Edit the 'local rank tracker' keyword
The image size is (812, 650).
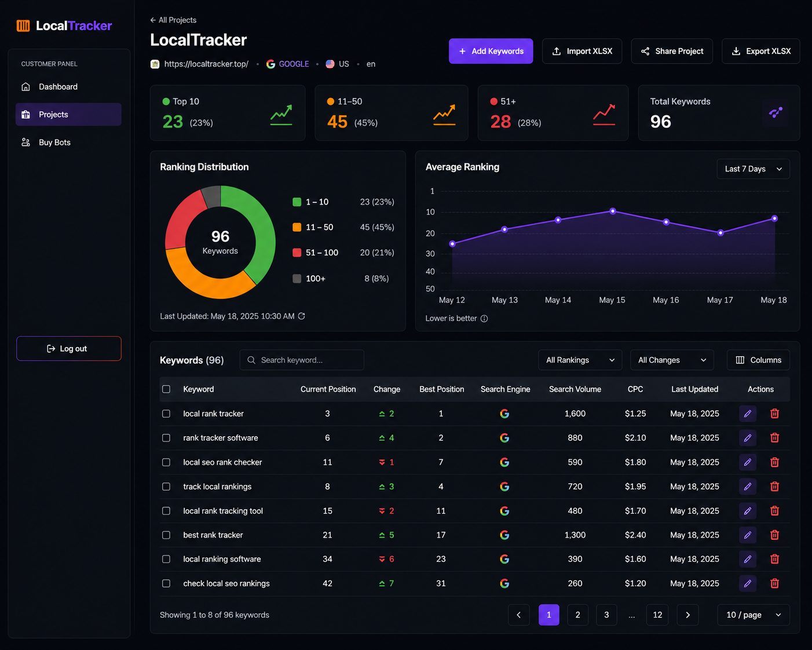point(748,414)
